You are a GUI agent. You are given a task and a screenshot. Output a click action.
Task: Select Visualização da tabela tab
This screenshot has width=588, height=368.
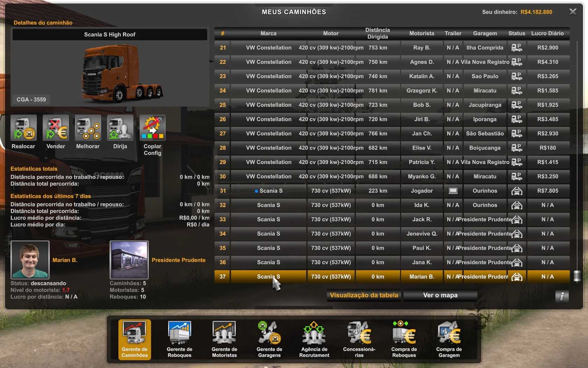364,295
